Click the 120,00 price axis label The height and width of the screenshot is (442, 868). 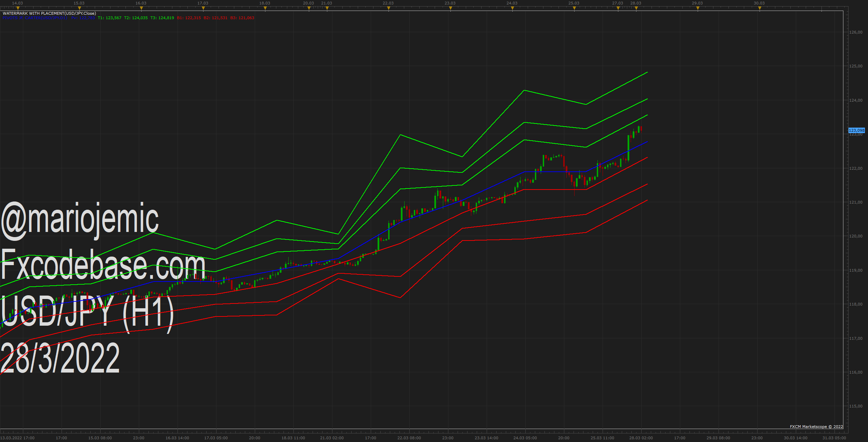point(856,236)
